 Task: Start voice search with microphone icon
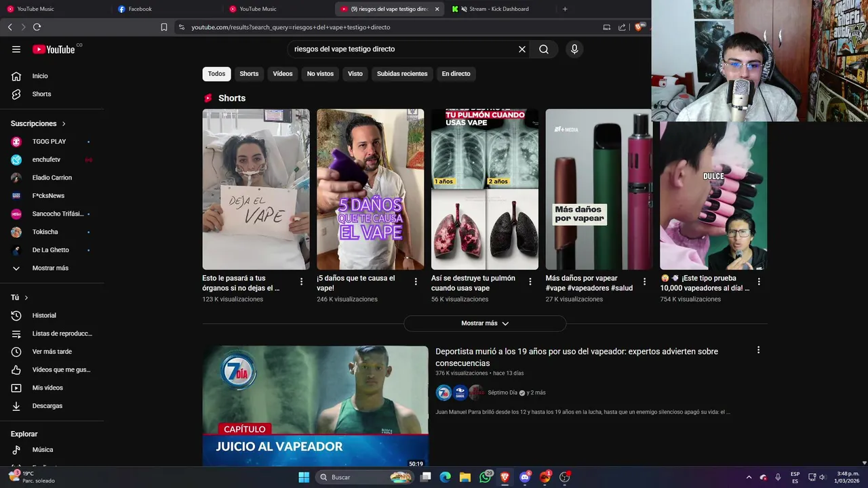click(574, 49)
